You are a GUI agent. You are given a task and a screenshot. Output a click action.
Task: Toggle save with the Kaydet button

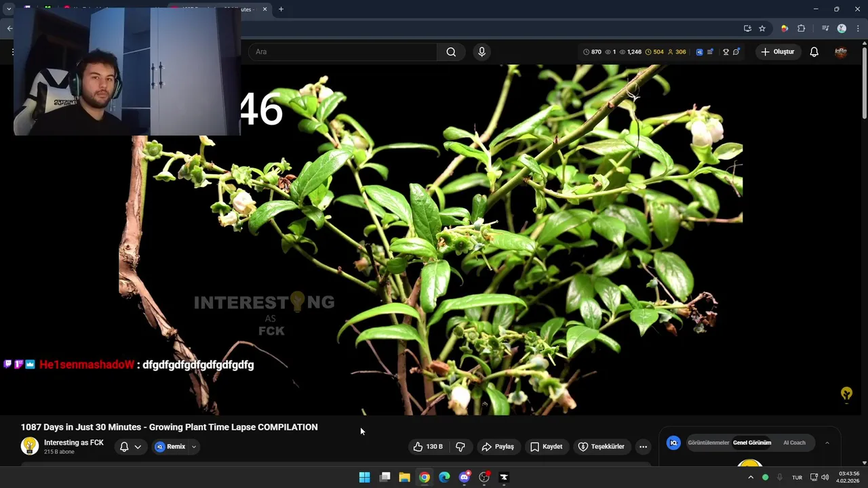[546, 447]
